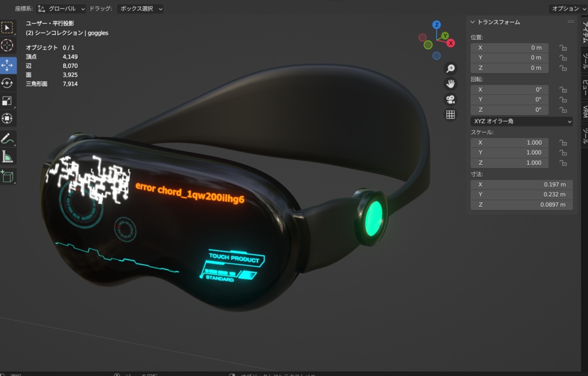The height and width of the screenshot is (376, 588).
Task: Activate the Rotate tool
Action: (7, 83)
